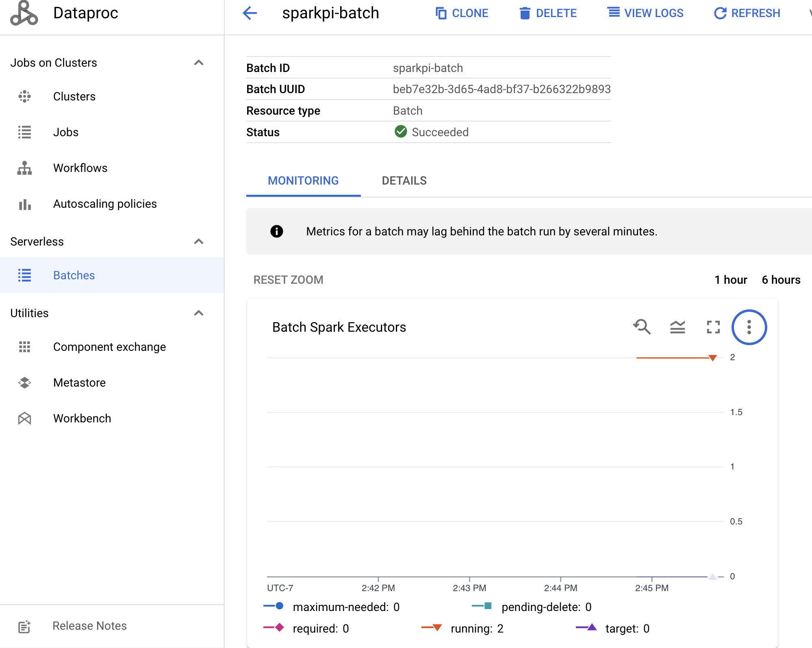The width and height of the screenshot is (812, 648).
Task: Go to Workflows page
Action: tap(80, 168)
